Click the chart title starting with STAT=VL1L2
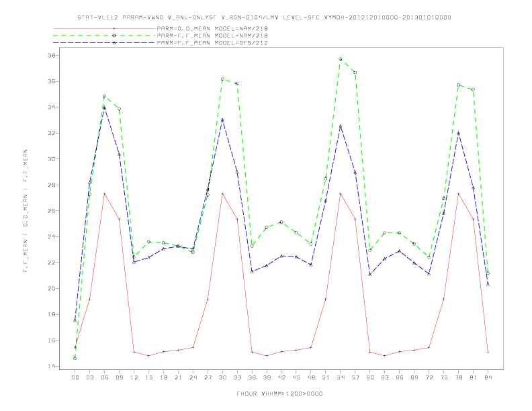 [264, 17]
